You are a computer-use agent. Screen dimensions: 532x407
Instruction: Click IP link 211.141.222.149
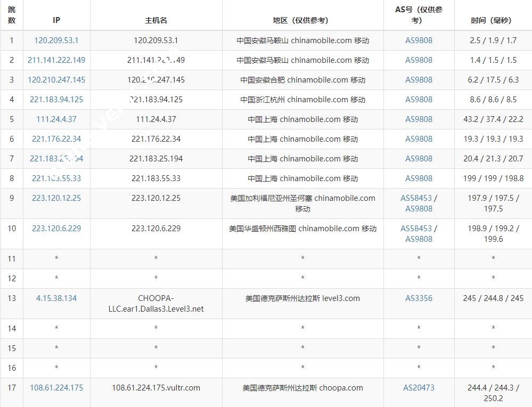[56, 60]
